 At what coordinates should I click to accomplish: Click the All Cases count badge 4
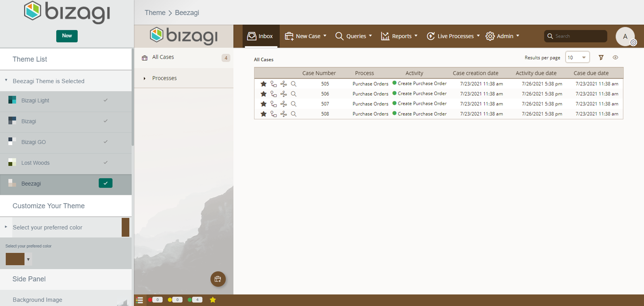(x=226, y=58)
